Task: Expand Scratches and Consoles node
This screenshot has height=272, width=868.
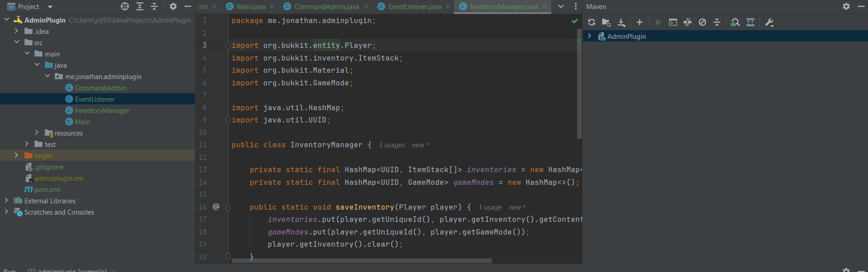Action: coord(6,211)
